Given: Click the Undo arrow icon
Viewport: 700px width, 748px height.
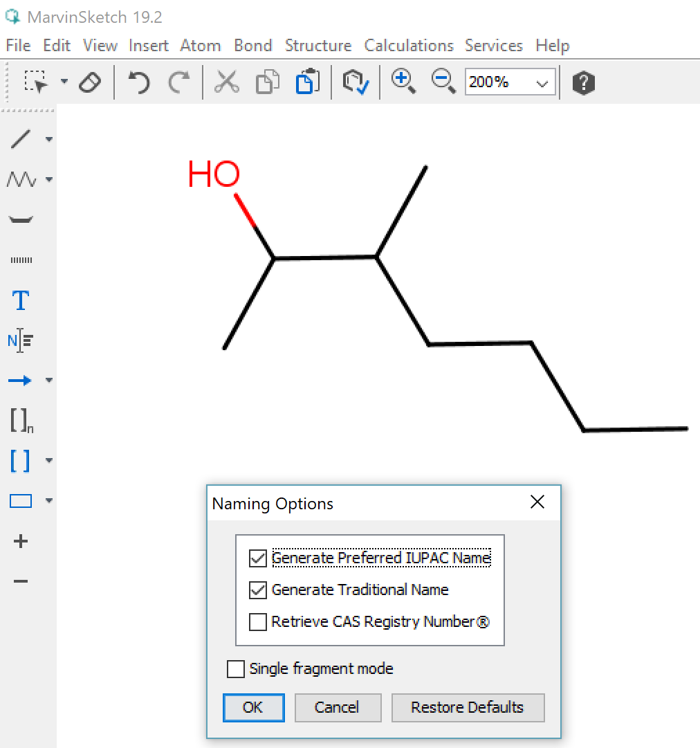Looking at the screenshot, I should (x=139, y=82).
